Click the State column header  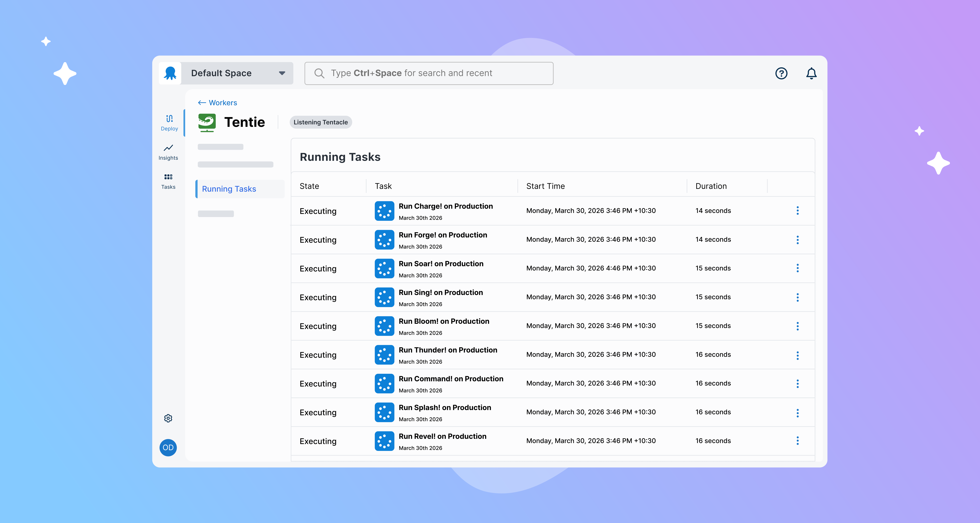(309, 186)
